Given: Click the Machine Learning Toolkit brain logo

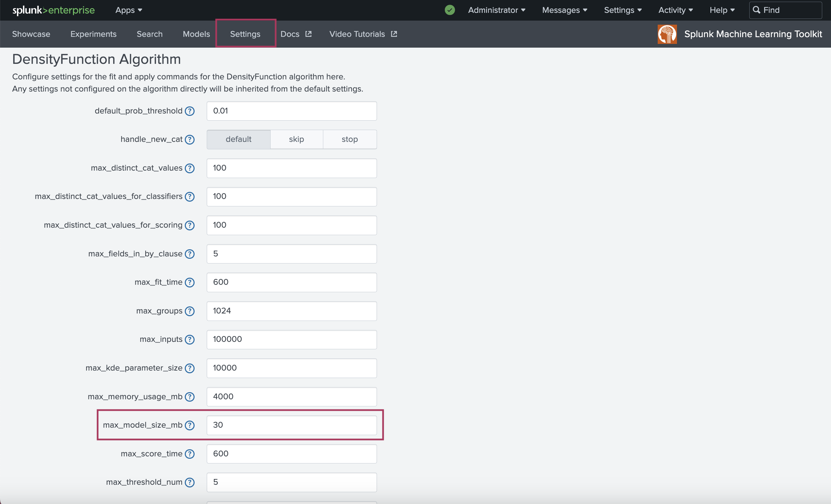Looking at the screenshot, I should pos(667,34).
